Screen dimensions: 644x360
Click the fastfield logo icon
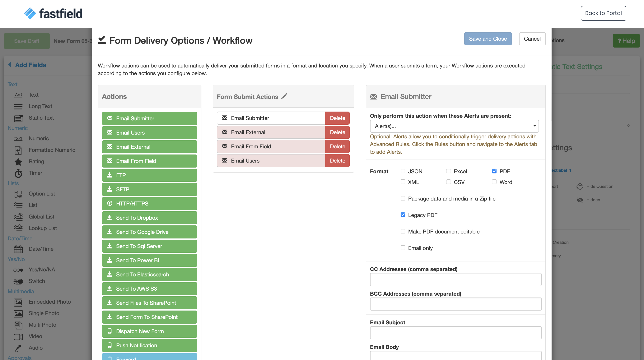(x=30, y=13)
